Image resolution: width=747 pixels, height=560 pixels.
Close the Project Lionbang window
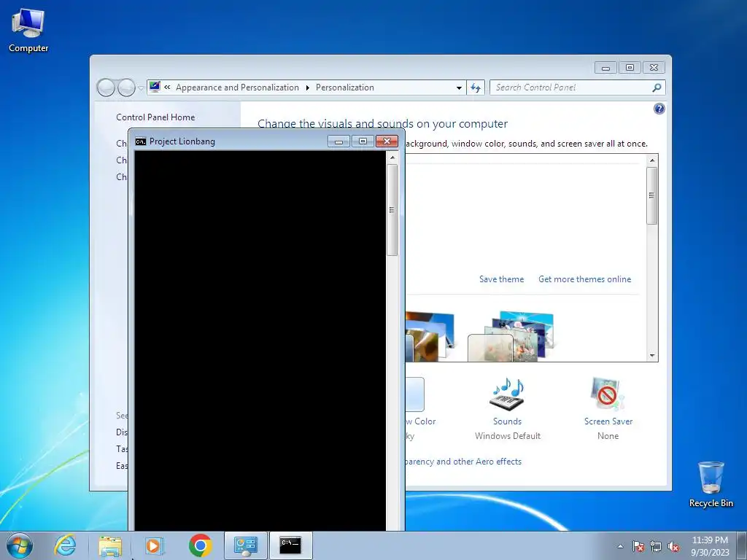click(x=387, y=141)
